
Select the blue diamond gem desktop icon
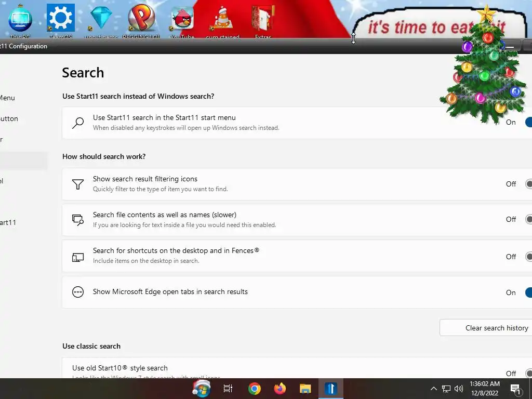tap(101, 21)
